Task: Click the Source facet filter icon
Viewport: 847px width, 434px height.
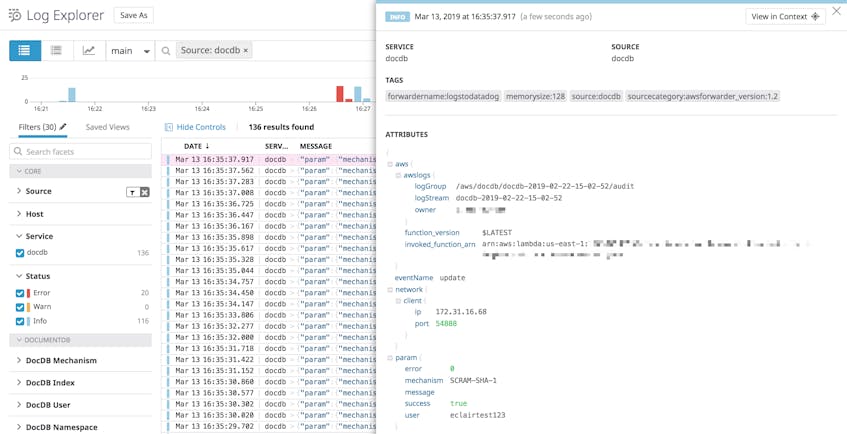Action: (133, 192)
